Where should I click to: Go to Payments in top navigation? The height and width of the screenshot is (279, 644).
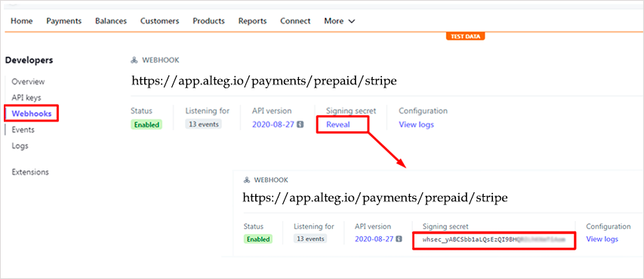(x=63, y=21)
